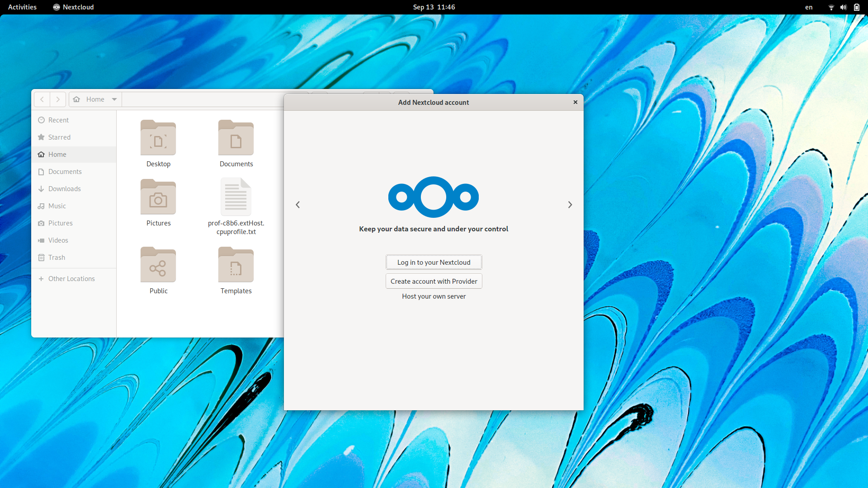This screenshot has width=868, height=488.
Task: Click the Add Nextcloud account title bar
Action: point(433,103)
